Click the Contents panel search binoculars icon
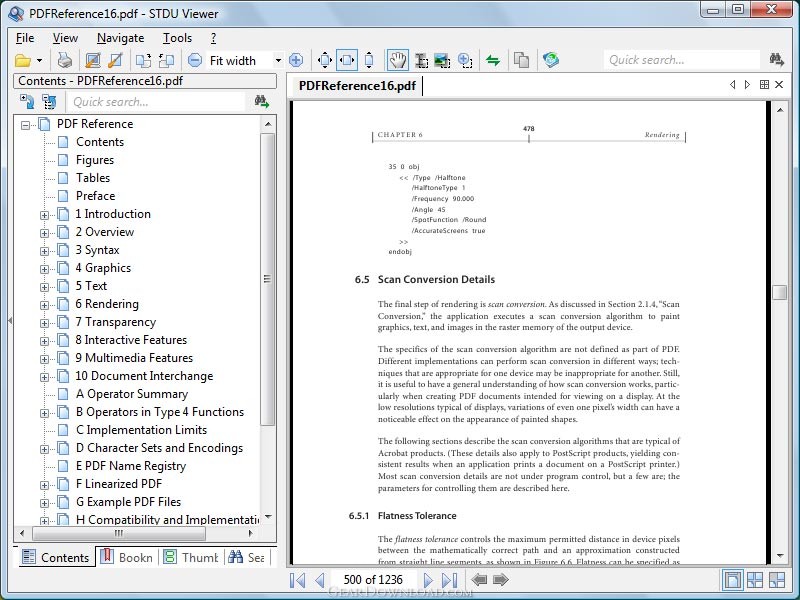Viewport: 800px width, 600px height. click(262, 102)
